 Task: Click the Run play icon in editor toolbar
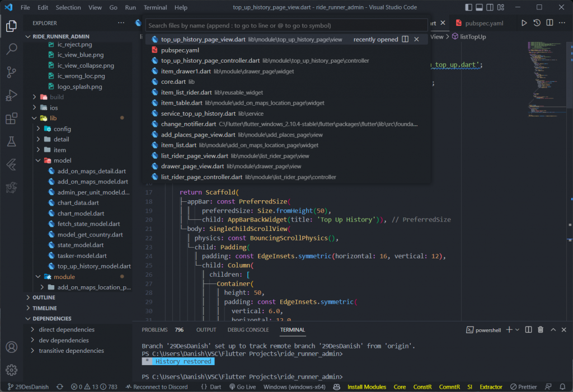524,23
